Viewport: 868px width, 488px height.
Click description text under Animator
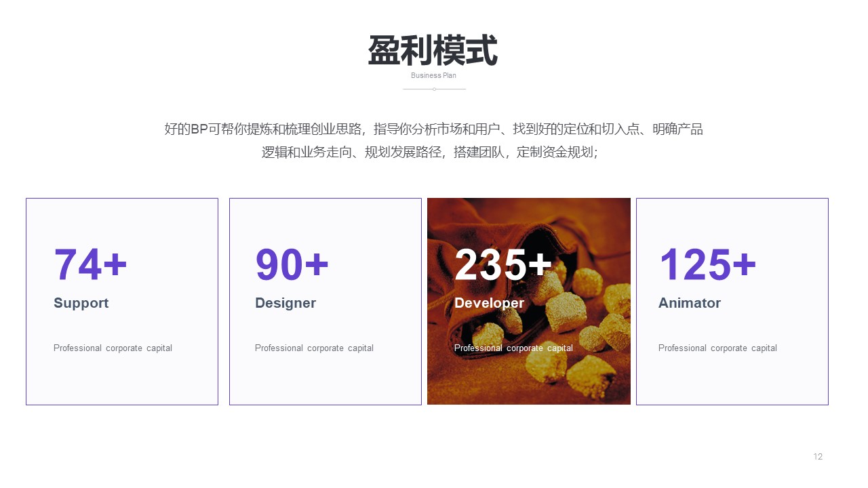tap(717, 348)
